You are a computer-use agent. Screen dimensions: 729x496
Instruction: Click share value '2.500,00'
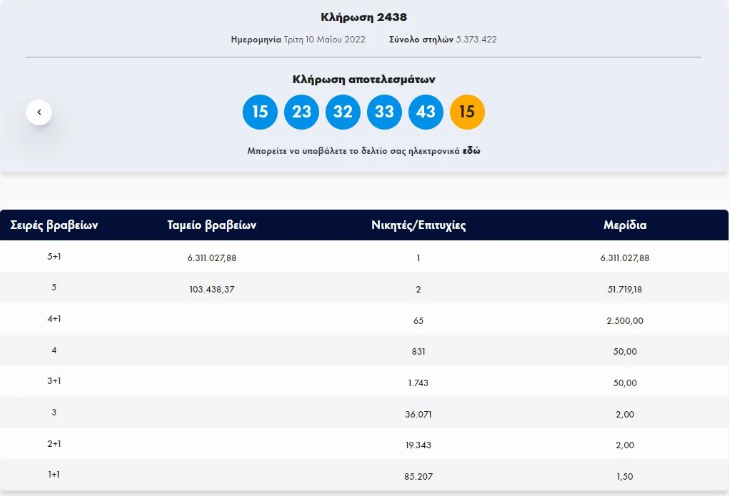pos(625,320)
